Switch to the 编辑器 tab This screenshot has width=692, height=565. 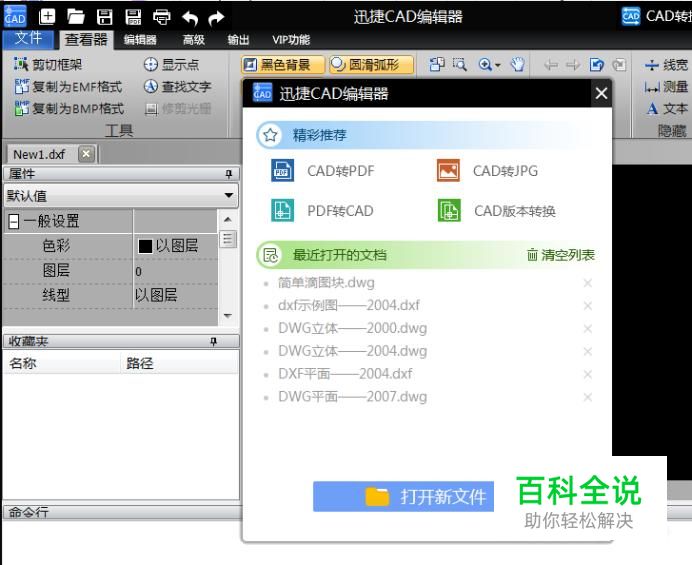pos(140,40)
